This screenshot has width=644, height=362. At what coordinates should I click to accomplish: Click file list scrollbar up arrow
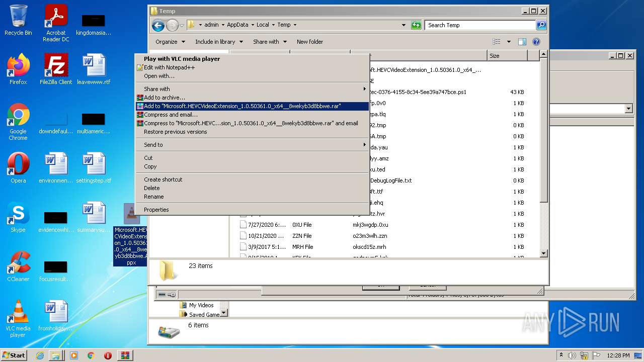[543, 54]
